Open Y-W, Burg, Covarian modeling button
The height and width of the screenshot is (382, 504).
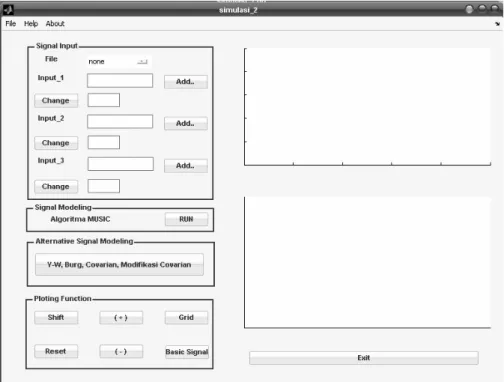pos(119,265)
